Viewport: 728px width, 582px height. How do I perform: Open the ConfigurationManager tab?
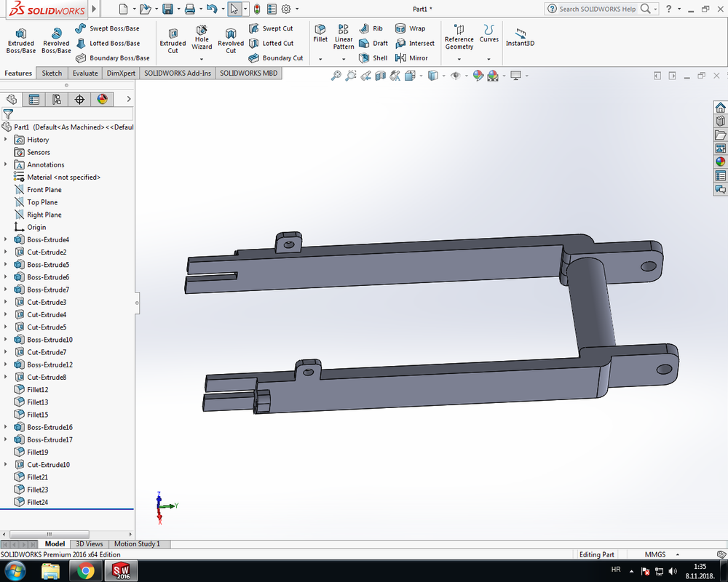tap(57, 100)
